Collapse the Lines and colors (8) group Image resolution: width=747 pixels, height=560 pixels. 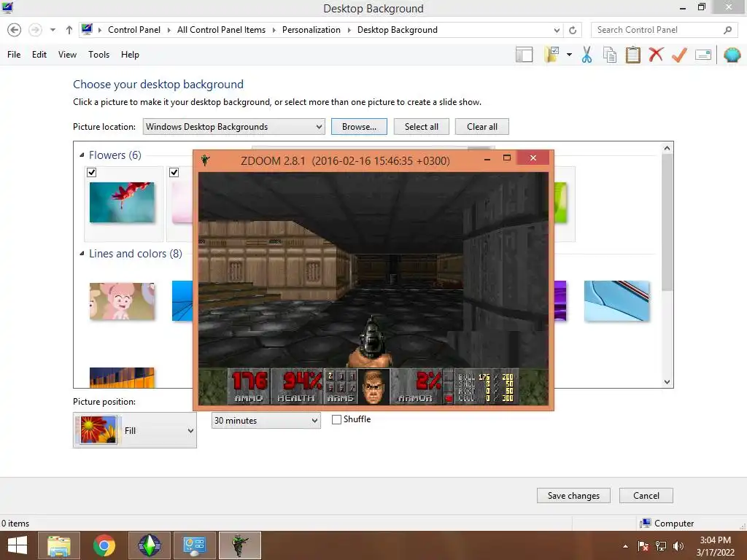click(x=82, y=254)
